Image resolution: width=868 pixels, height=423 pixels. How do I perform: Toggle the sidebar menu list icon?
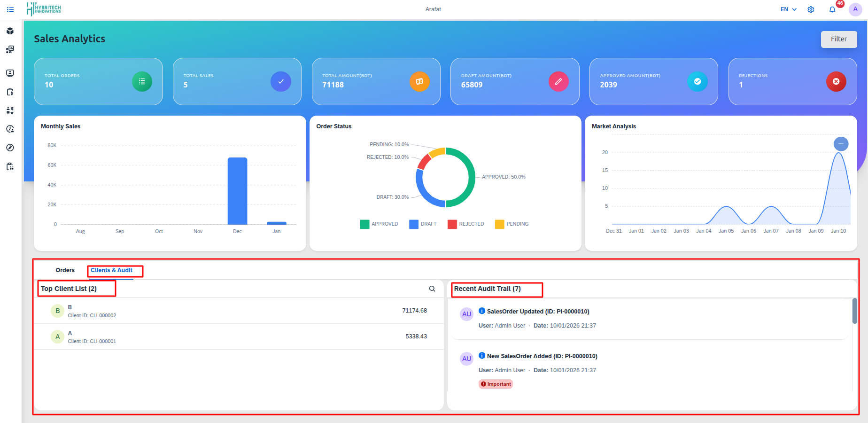10,9
